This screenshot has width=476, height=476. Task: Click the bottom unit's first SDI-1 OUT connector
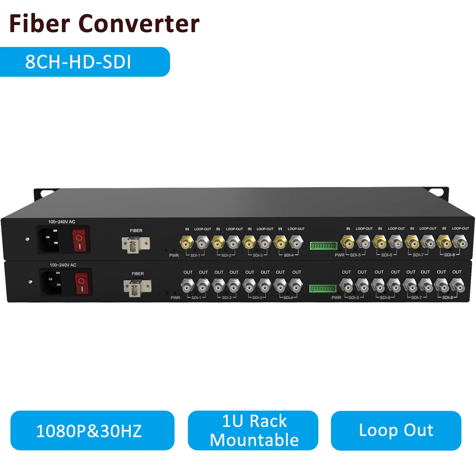pyautogui.click(x=188, y=286)
